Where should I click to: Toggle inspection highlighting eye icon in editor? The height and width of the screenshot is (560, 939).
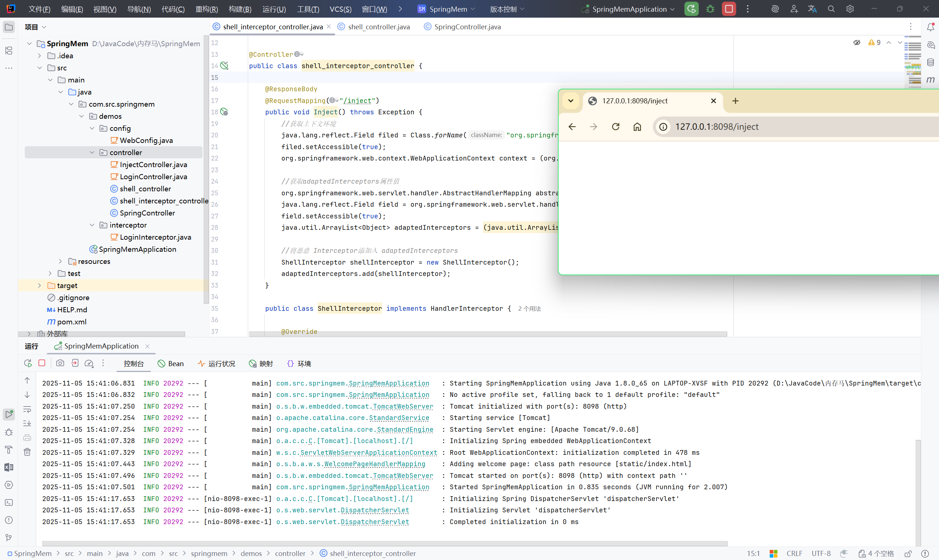pos(857,43)
